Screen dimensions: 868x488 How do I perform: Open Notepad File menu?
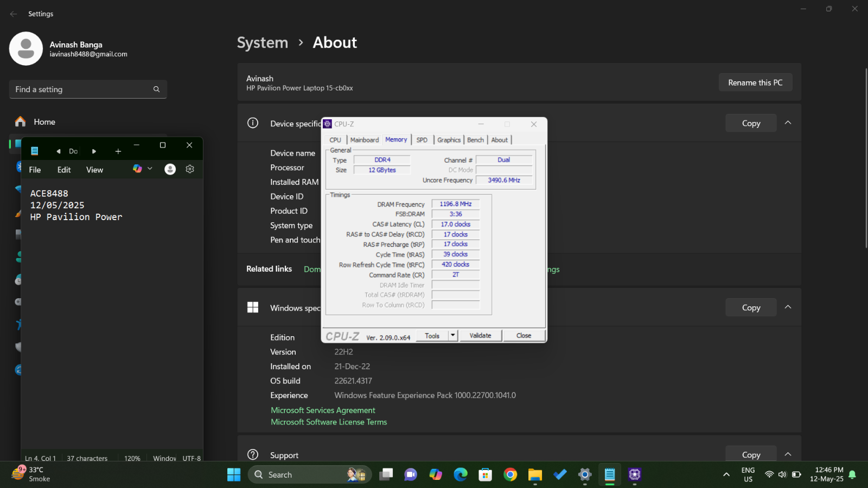coord(35,170)
